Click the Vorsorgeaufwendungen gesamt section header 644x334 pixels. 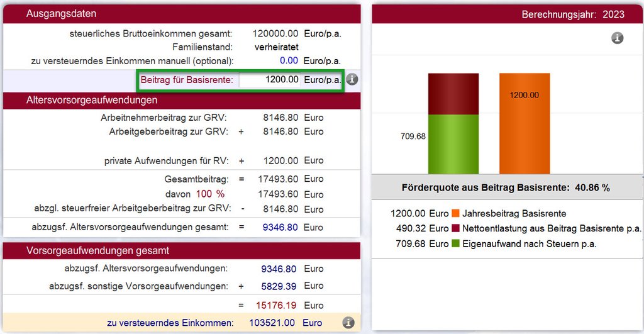point(182,250)
